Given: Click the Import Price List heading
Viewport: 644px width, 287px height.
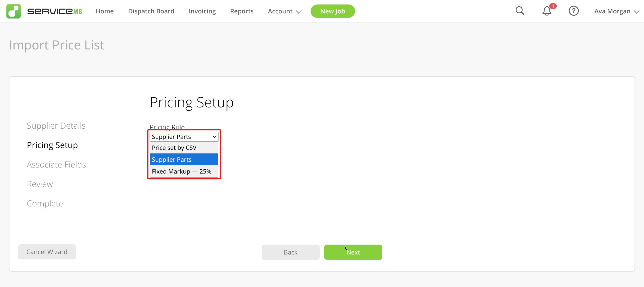Looking at the screenshot, I should [56, 45].
